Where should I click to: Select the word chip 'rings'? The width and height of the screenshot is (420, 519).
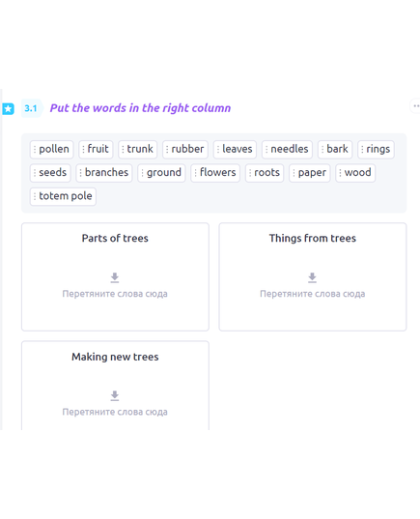376,149
